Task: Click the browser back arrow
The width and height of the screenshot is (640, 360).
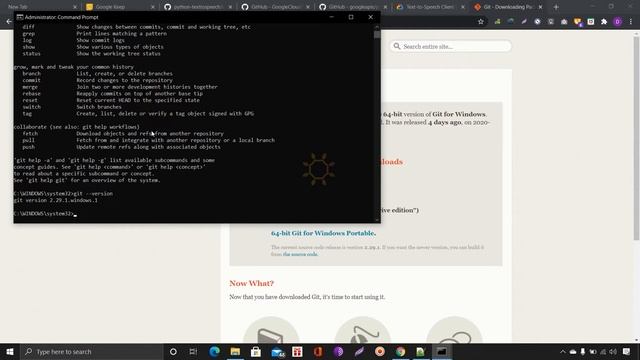Action: 9,22
